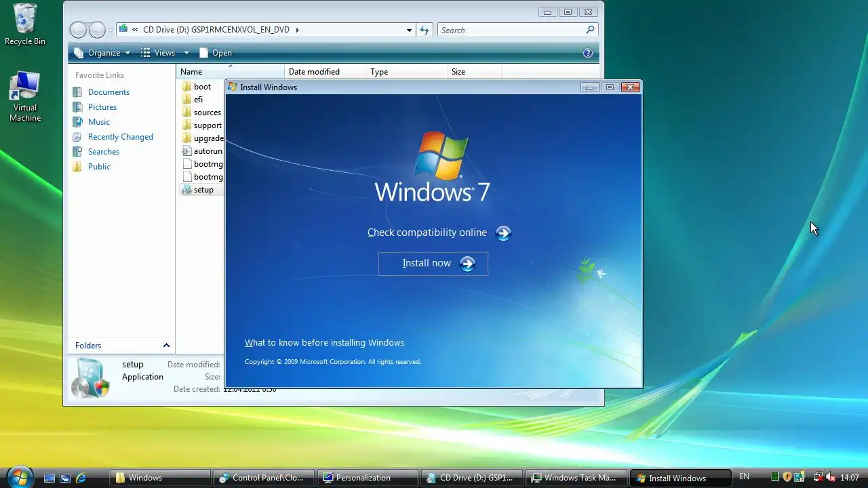Switch to Personalization taskbar button
Image resolution: width=868 pixels, height=488 pixels.
click(x=367, y=478)
